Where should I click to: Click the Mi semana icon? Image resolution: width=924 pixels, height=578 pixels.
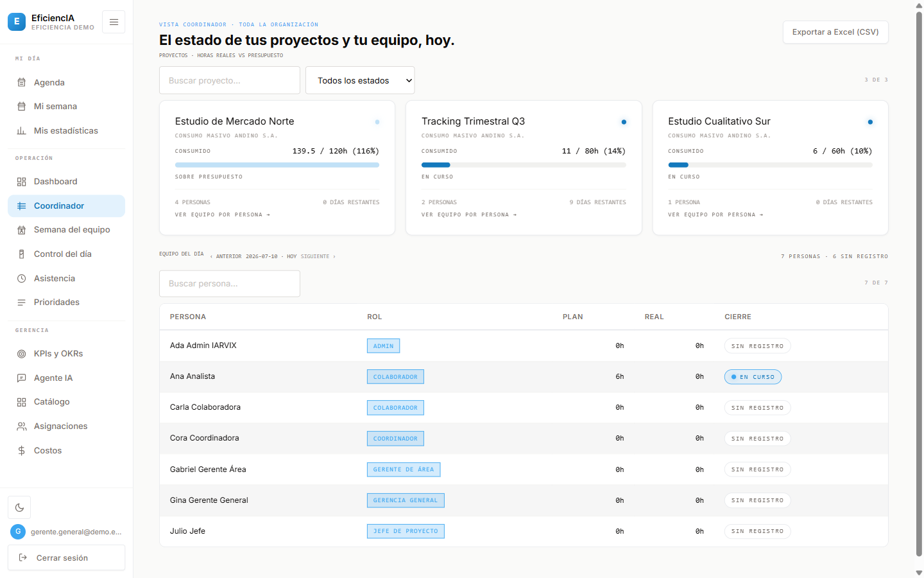pyautogui.click(x=21, y=107)
